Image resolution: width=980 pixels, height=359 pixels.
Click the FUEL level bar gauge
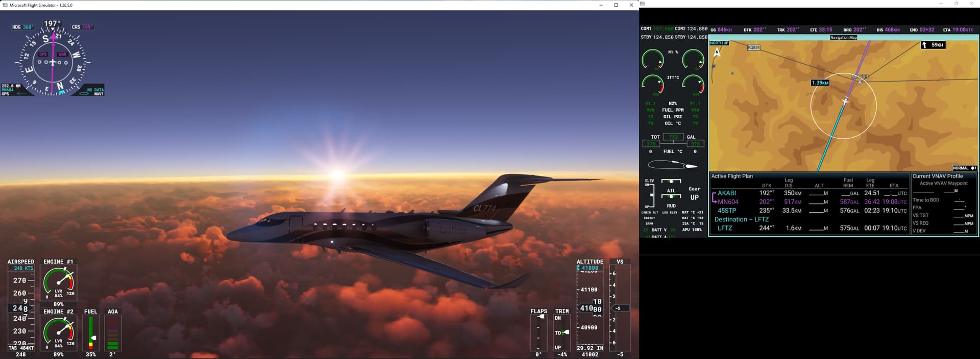pos(91,332)
